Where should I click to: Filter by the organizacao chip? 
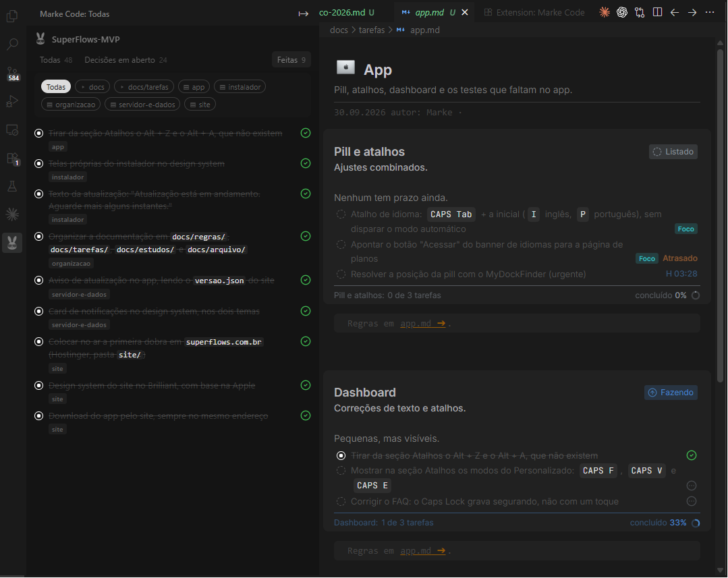pos(71,105)
